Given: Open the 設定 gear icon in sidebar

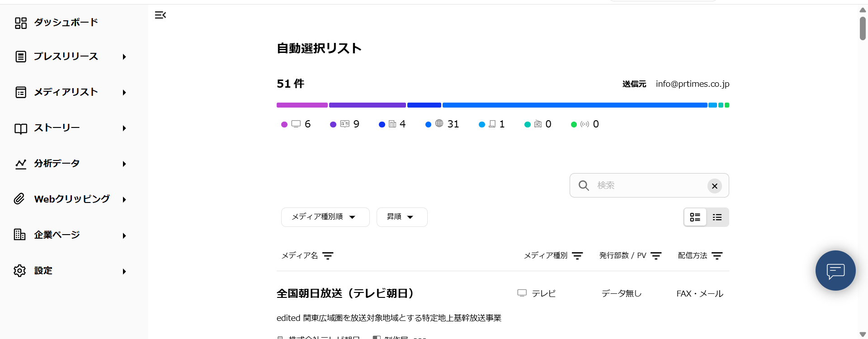Looking at the screenshot, I should pyautogui.click(x=20, y=270).
